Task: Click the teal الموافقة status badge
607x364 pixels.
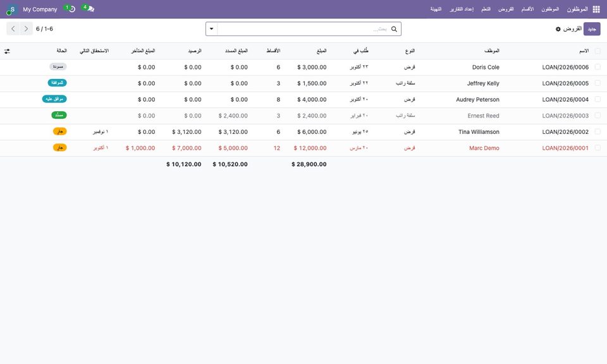Action: (58, 83)
